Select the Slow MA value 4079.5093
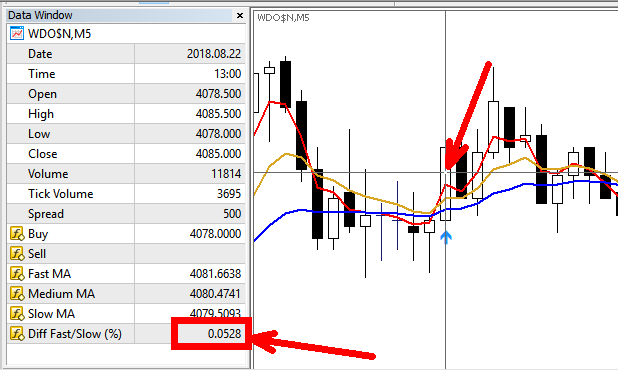The height and width of the screenshot is (371, 618). [216, 313]
